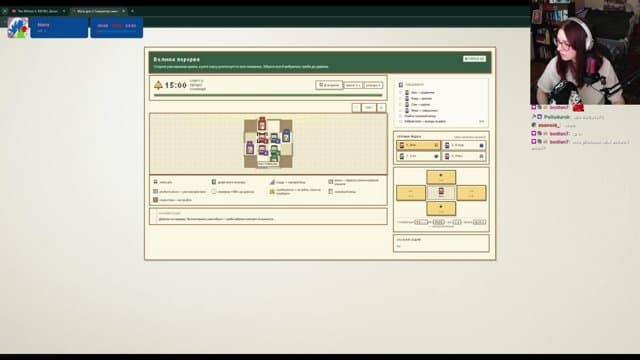The image size is (640, 360).
Task: Select the purple character in board center
Action: [x=263, y=151]
